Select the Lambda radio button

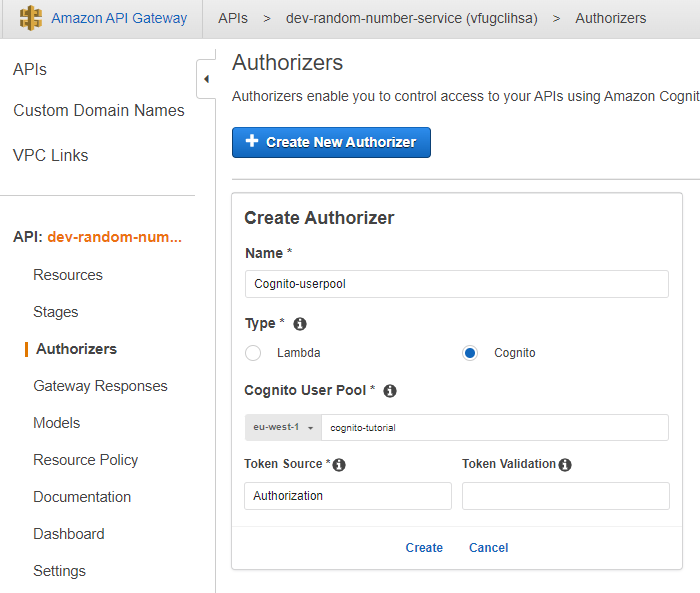pos(253,353)
